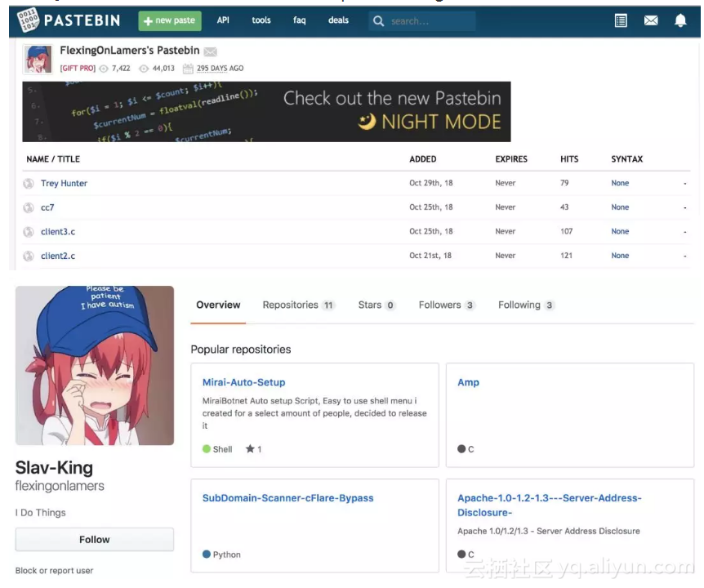Open the messages envelope icon in header
This screenshot has width=704, height=588.
click(651, 20)
